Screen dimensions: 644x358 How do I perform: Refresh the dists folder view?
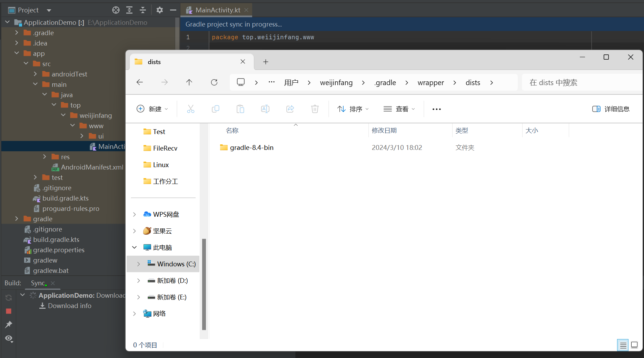click(x=214, y=82)
